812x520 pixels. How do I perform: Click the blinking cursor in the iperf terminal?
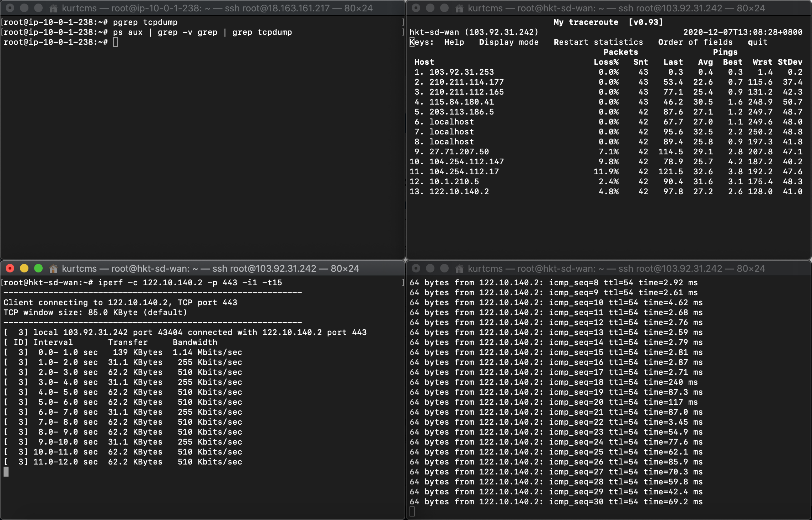pos(6,471)
